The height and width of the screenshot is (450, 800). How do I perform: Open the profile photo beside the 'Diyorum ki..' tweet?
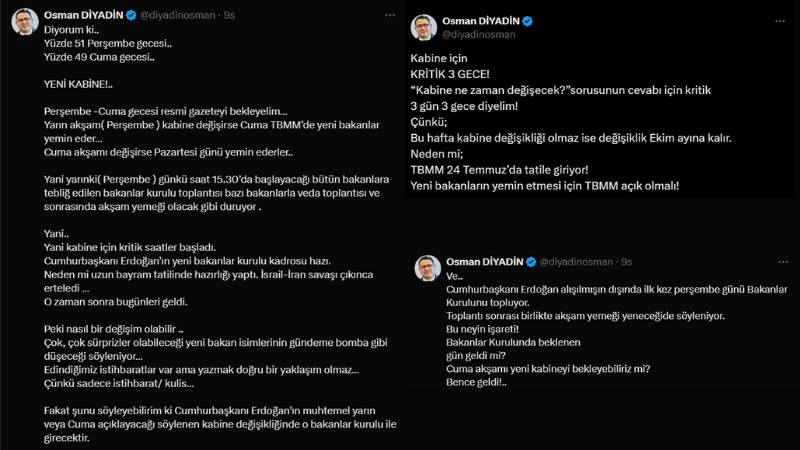pos(25,22)
